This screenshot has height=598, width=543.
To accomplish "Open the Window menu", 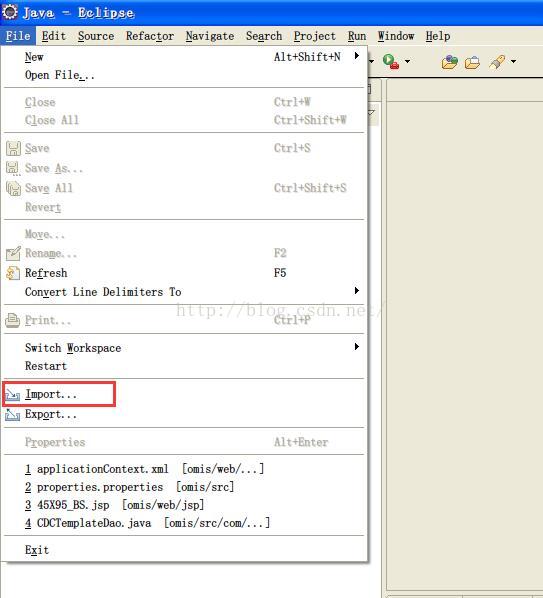I will point(396,36).
